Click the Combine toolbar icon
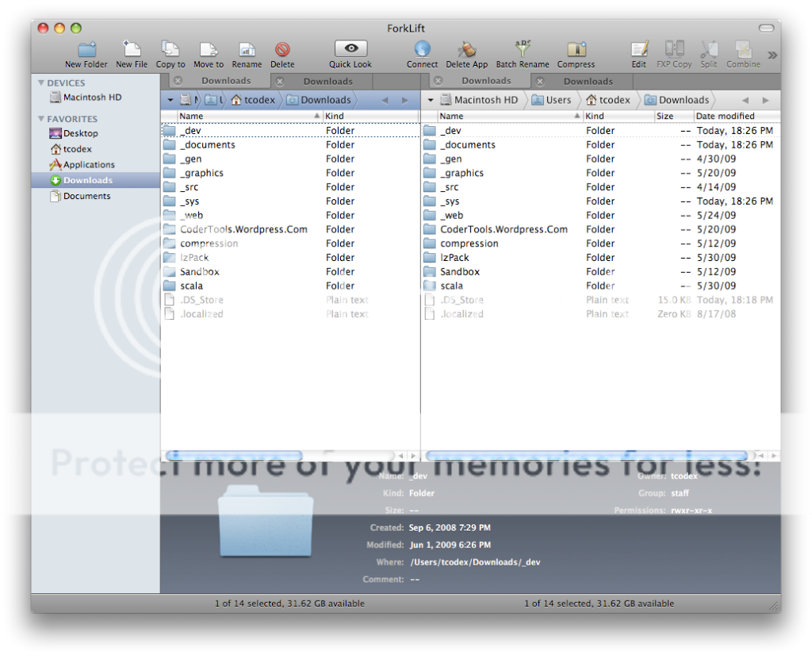Screen dimensions: 812x656 tap(743, 49)
